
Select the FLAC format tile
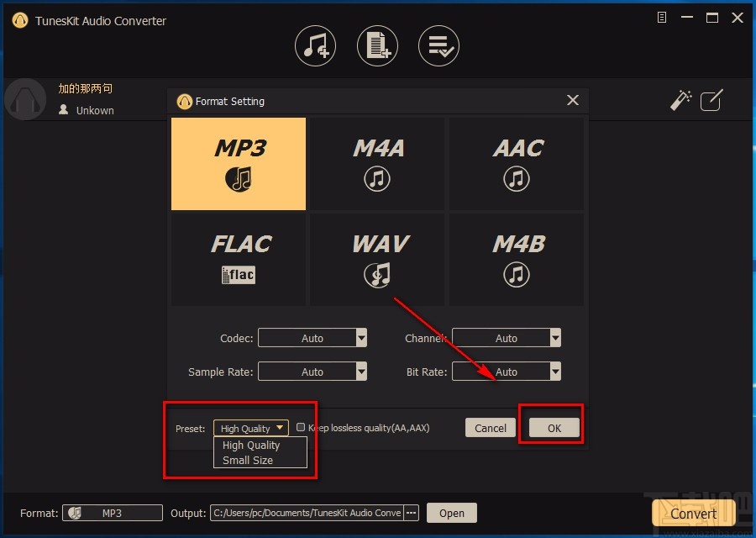coord(239,260)
